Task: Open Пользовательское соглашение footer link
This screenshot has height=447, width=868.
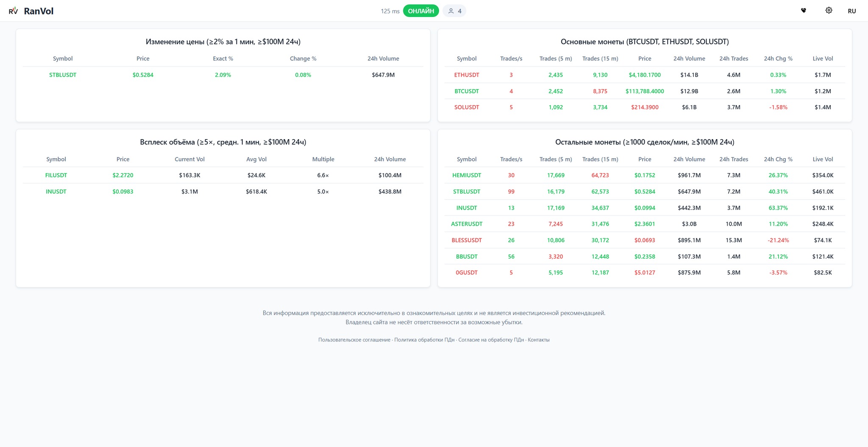Action: 354,340
